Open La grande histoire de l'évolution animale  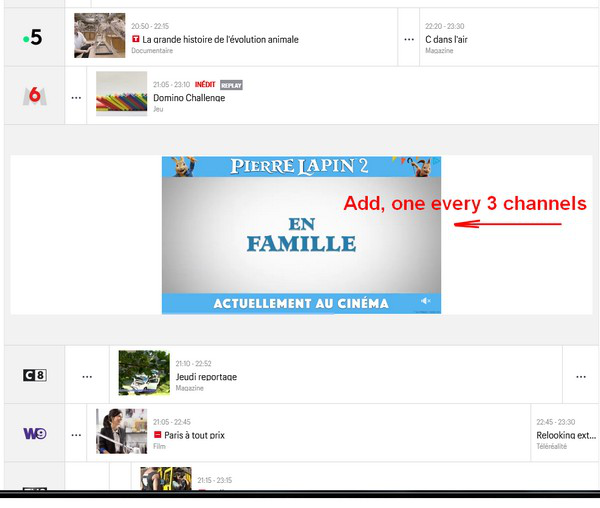click(220, 39)
